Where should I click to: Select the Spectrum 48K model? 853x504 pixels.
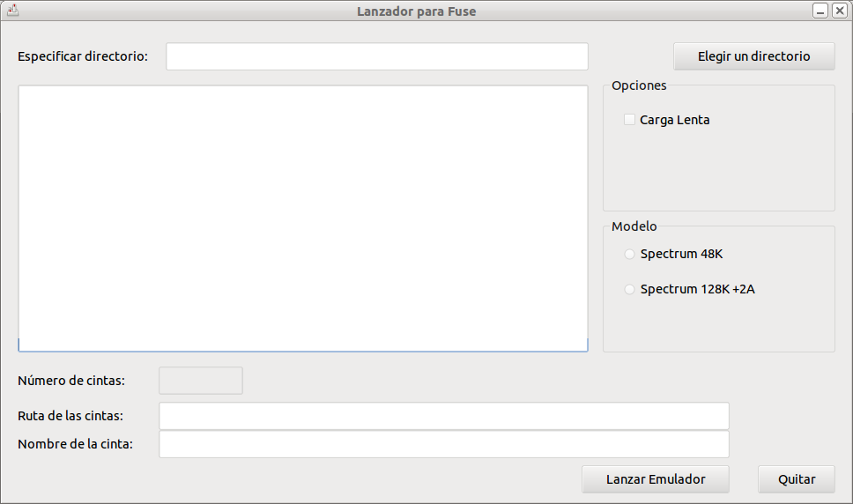[629, 254]
